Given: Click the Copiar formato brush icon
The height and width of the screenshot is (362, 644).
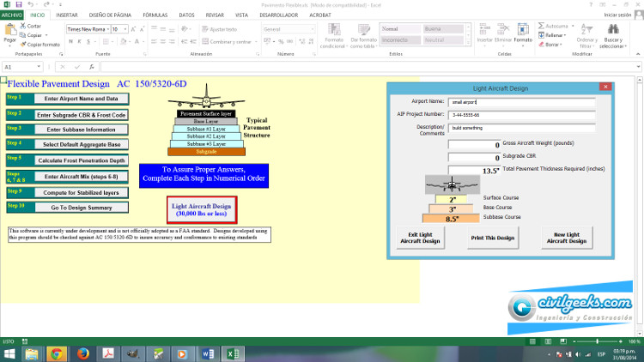Looking at the screenshot, I should [x=23, y=44].
